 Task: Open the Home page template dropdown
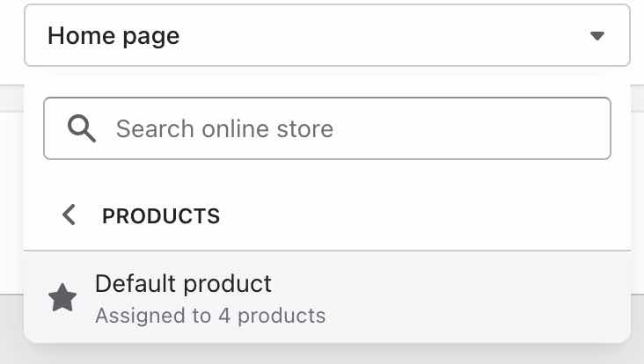[326, 36]
